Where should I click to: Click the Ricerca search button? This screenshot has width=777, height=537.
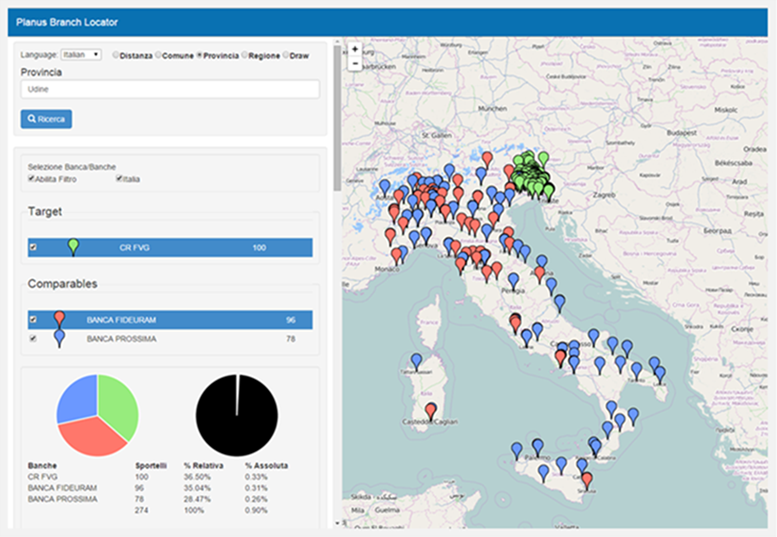click(x=46, y=119)
